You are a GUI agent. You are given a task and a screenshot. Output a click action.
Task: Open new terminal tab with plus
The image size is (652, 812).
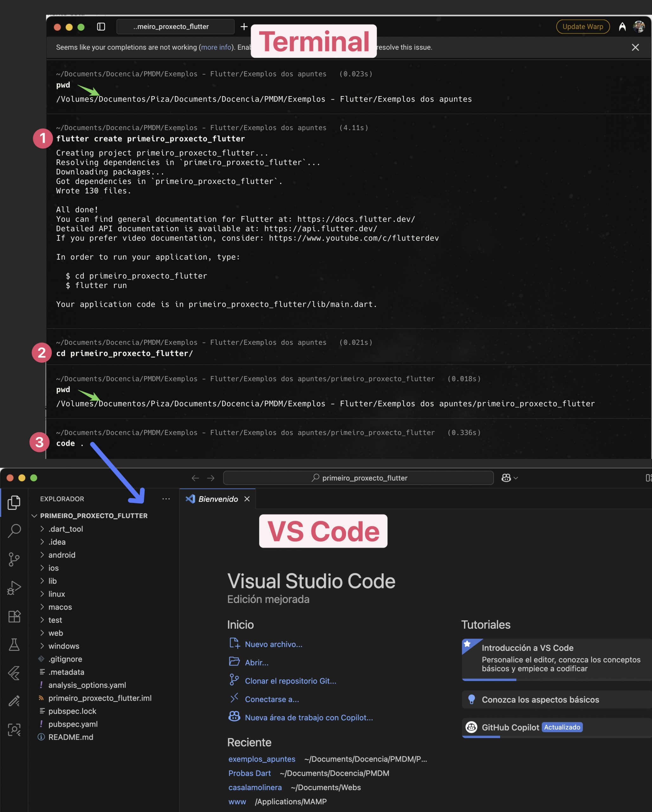point(244,27)
